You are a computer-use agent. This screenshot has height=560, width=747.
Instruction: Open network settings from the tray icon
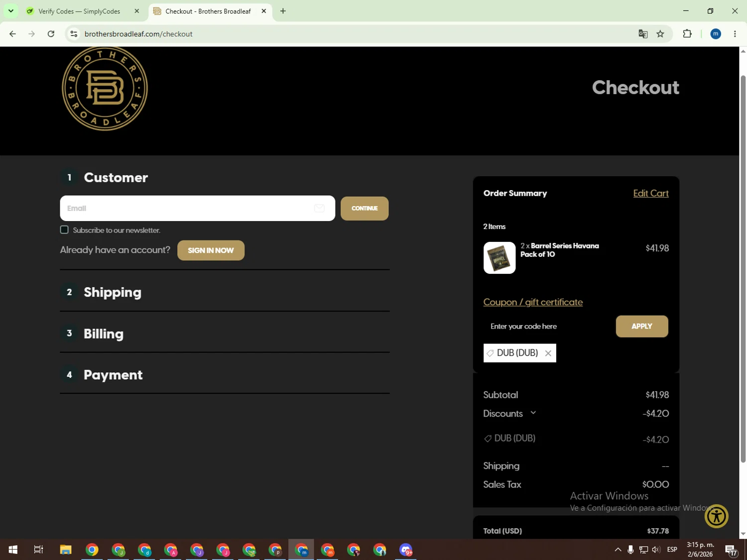point(643,550)
